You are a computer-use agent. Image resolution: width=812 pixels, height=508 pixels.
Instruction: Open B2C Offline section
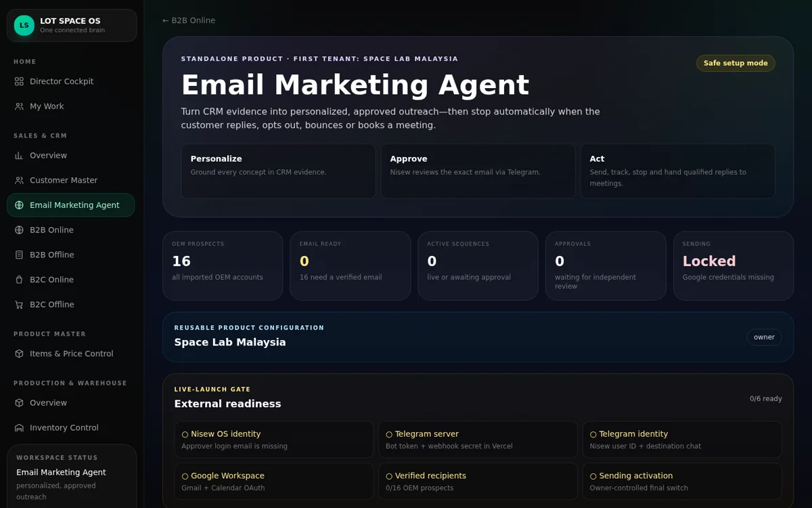click(x=71, y=305)
